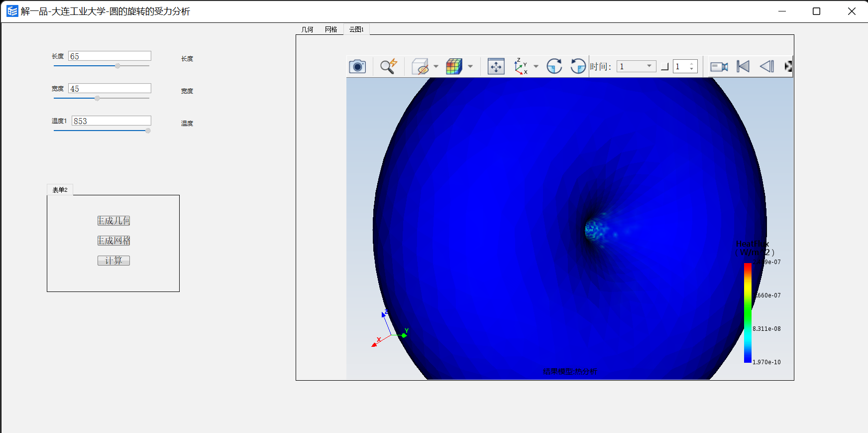Open the 时间 time step combo box
The height and width of the screenshot is (433, 868).
637,66
